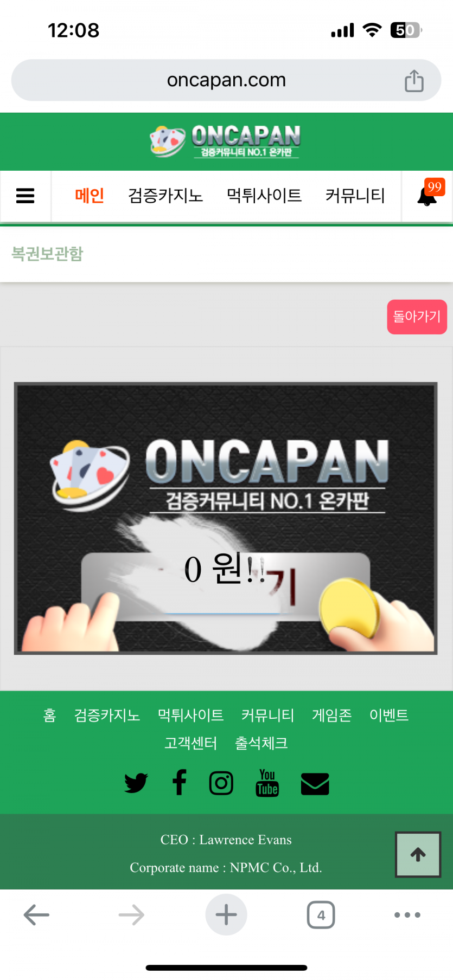Tap the 돌아가기 button

pyautogui.click(x=417, y=317)
